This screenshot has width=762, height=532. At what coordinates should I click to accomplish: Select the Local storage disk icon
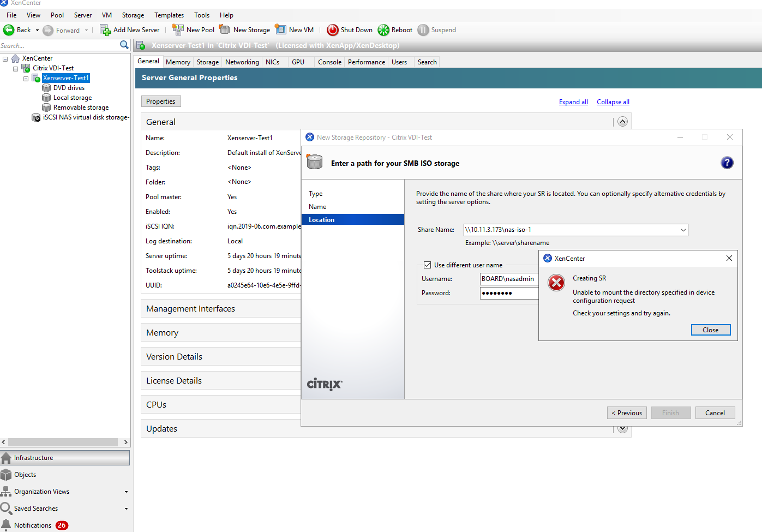pyautogui.click(x=46, y=98)
